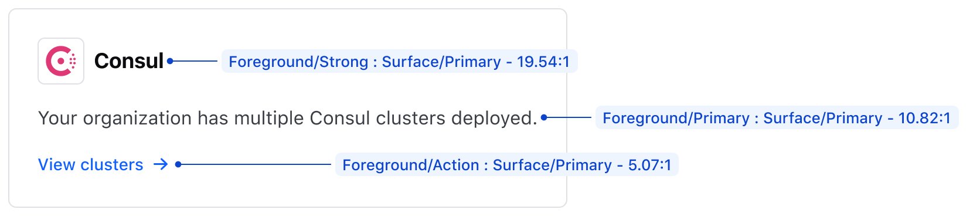Click the 10.82:1 contrast ratio value

pos(924,118)
